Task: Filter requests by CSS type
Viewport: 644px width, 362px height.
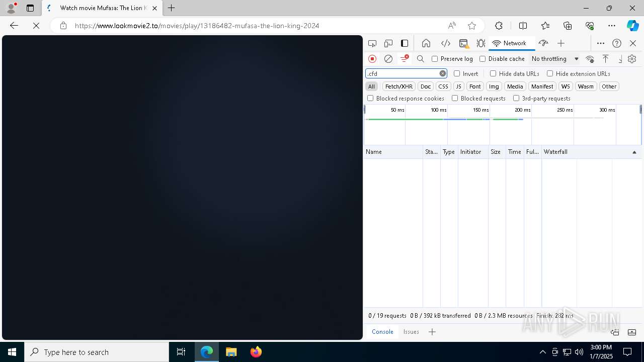Action: click(x=443, y=86)
